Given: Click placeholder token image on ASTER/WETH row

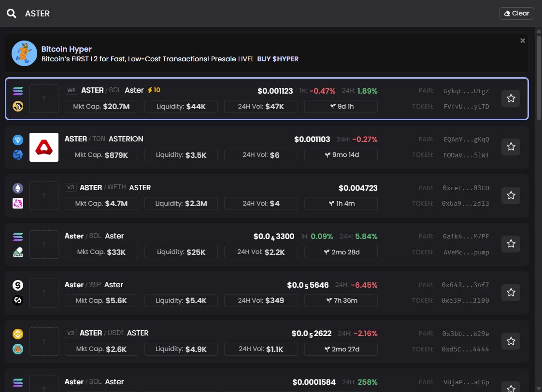Looking at the screenshot, I should pyautogui.click(x=44, y=196).
